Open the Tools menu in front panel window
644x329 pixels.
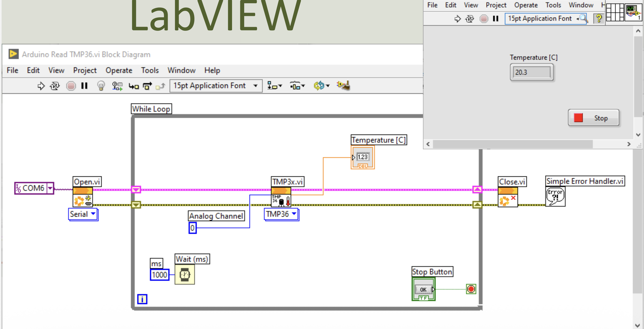pyautogui.click(x=553, y=5)
